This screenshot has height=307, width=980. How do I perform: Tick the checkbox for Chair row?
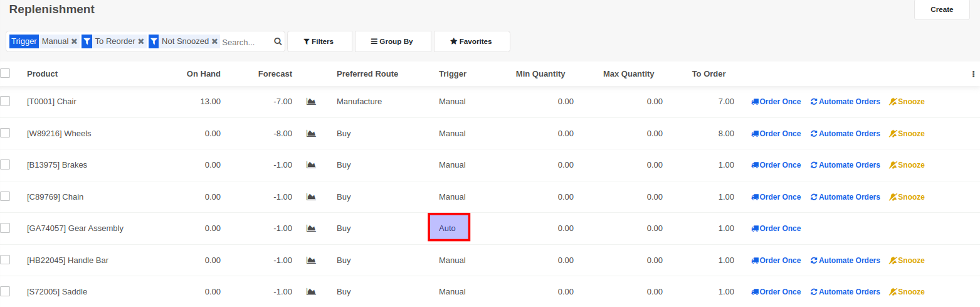click(x=6, y=101)
